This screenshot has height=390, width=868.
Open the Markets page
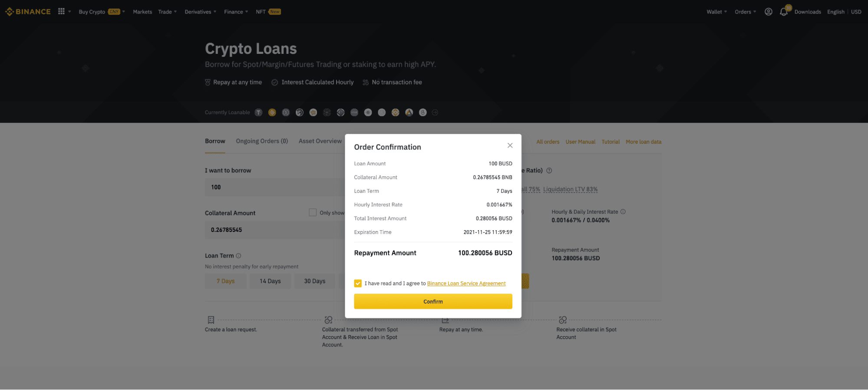click(x=142, y=12)
